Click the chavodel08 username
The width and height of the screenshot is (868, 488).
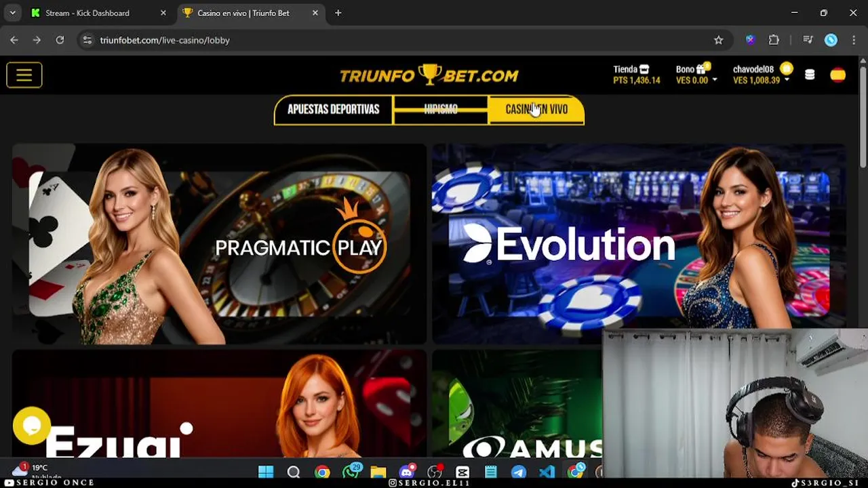pyautogui.click(x=753, y=69)
